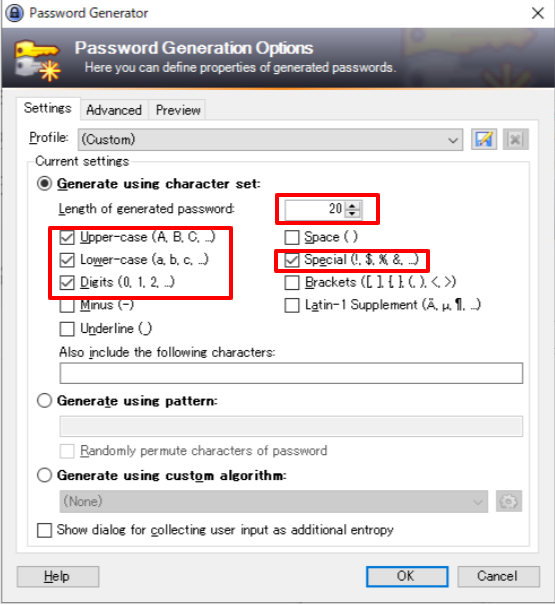Screen dimensions: 555x605
Task: Click the OK button
Action: 407,576
